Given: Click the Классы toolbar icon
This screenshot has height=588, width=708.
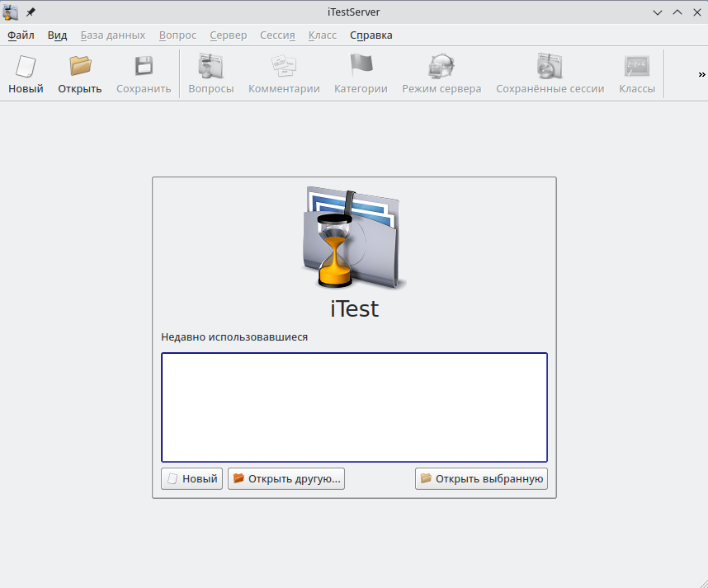Looking at the screenshot, I should [637, 67].
